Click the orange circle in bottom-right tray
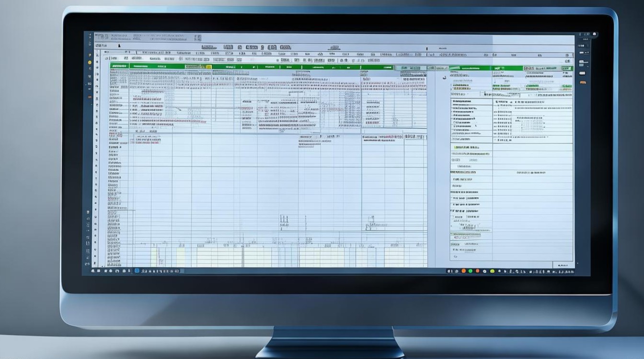 click(x=463, y=271)
